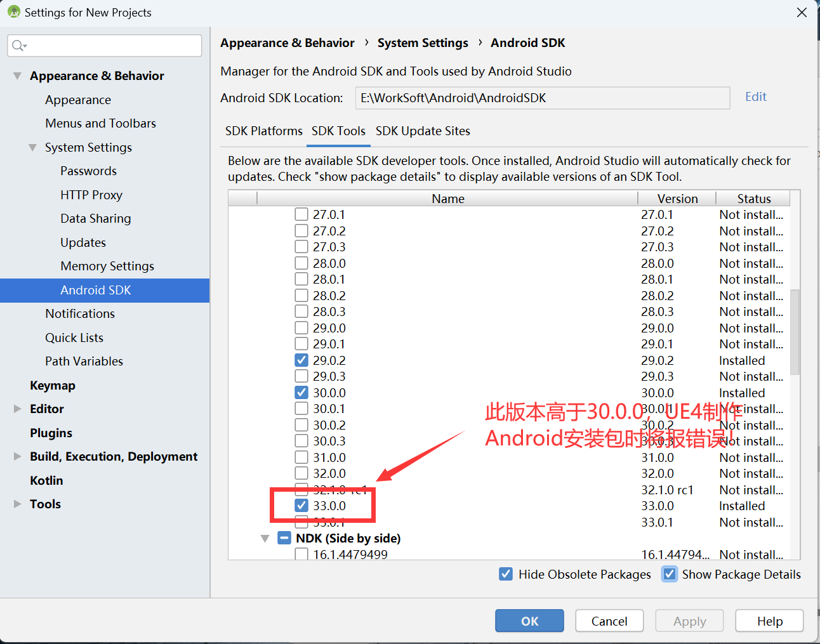Collapse the Appearance & Behavior tree node
This screenshot has height=644, width=820.
17,76
